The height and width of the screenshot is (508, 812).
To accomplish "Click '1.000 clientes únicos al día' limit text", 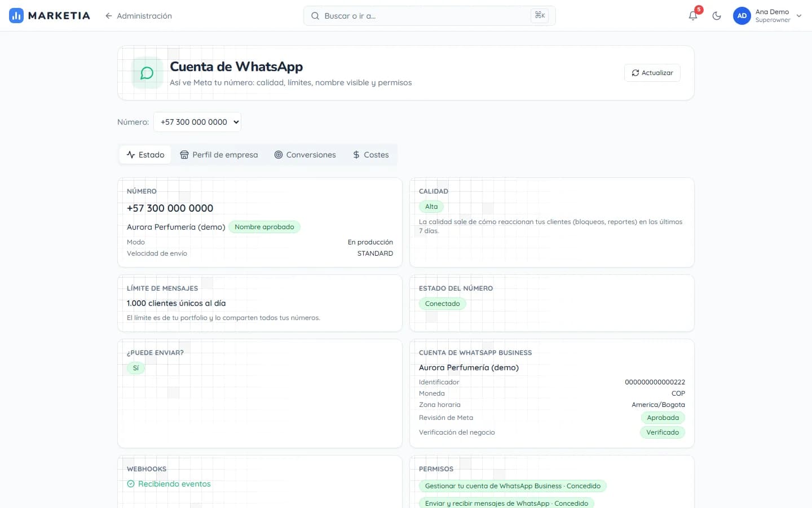I will pos(176,303).
